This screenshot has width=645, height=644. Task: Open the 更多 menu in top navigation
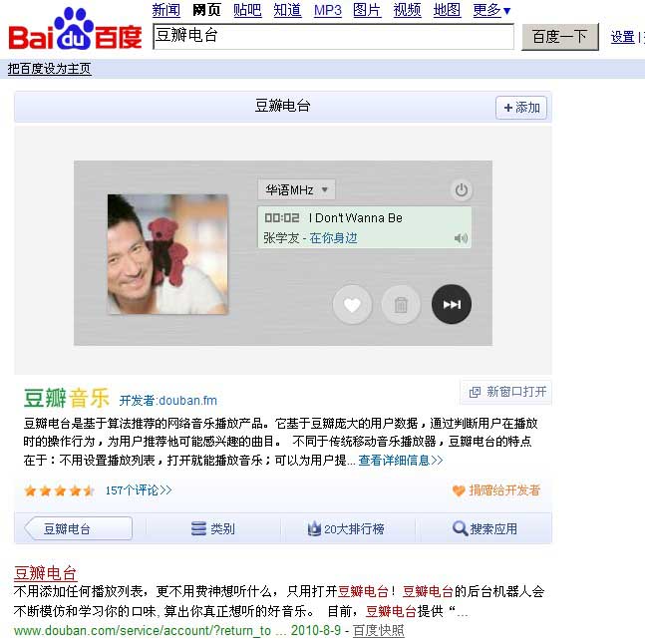click(491, 10)
